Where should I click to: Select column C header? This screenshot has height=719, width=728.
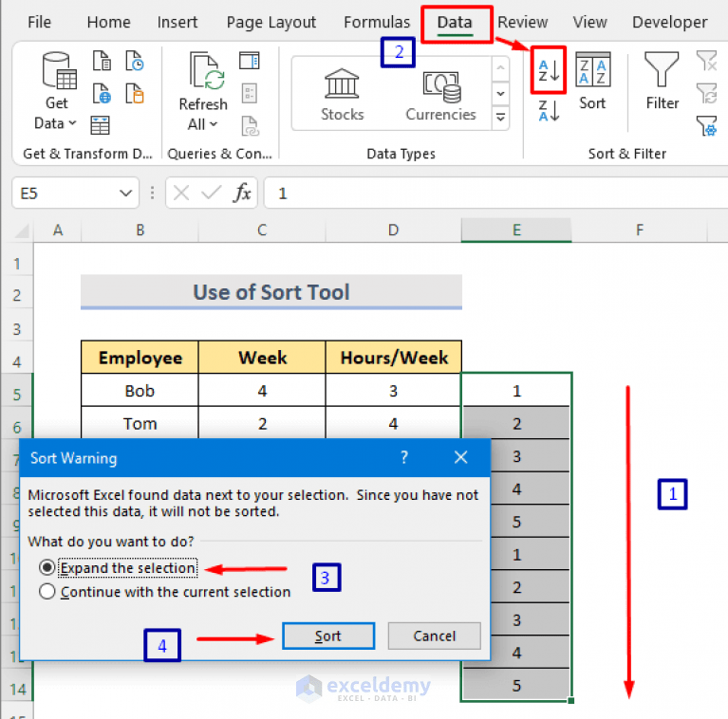click(262, 230)
